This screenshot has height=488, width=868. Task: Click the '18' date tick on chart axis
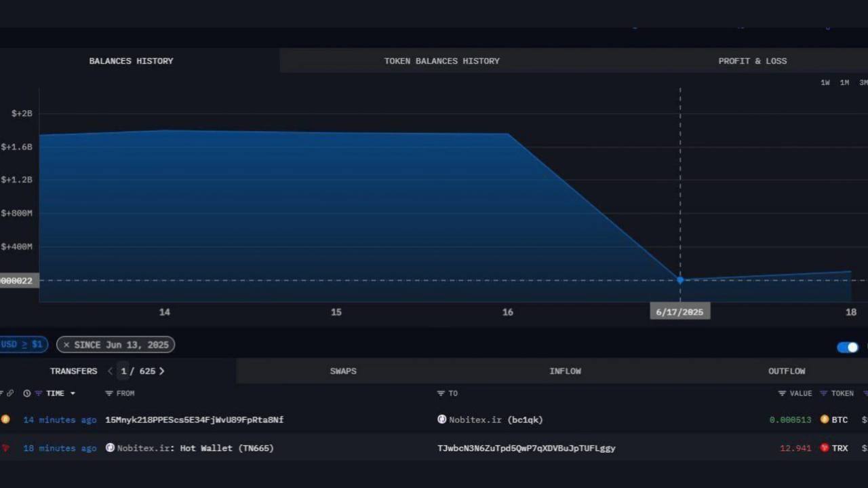[851, 312]
